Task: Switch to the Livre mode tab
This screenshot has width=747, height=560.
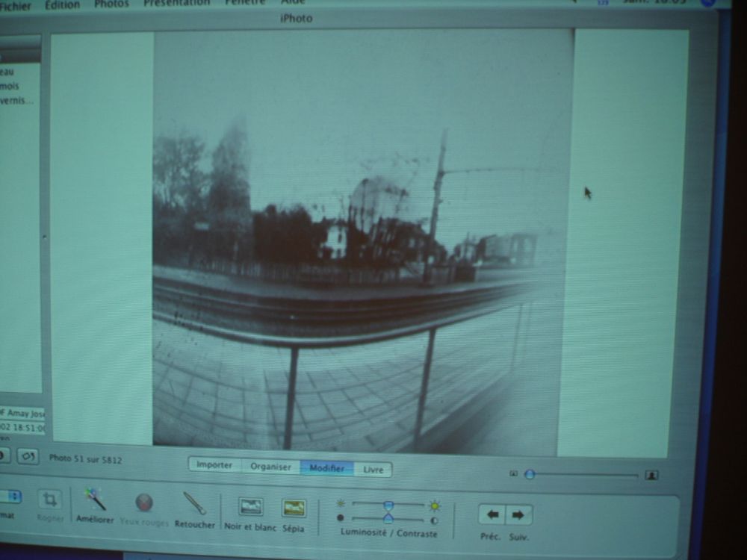Action: coord(373,470)
